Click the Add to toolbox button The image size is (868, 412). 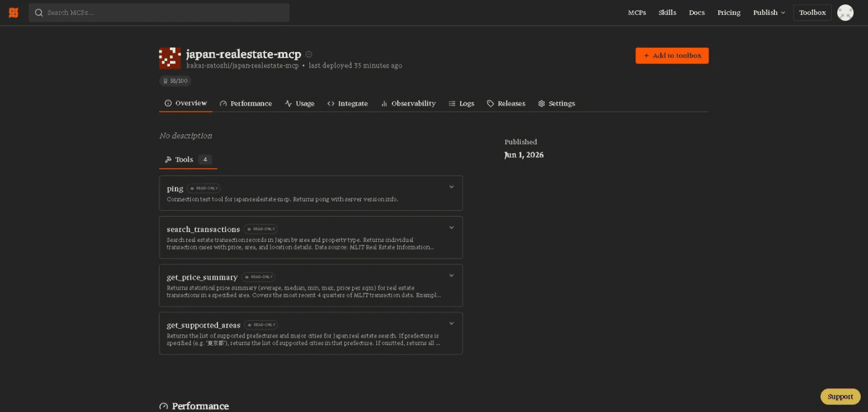pyautogui.click(x=672, y=56)
